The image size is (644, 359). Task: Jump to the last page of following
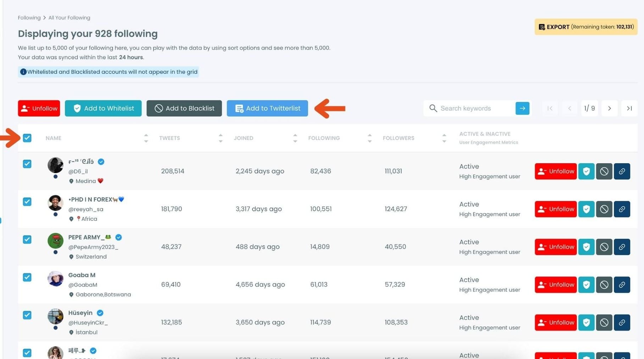click(629, 108)
